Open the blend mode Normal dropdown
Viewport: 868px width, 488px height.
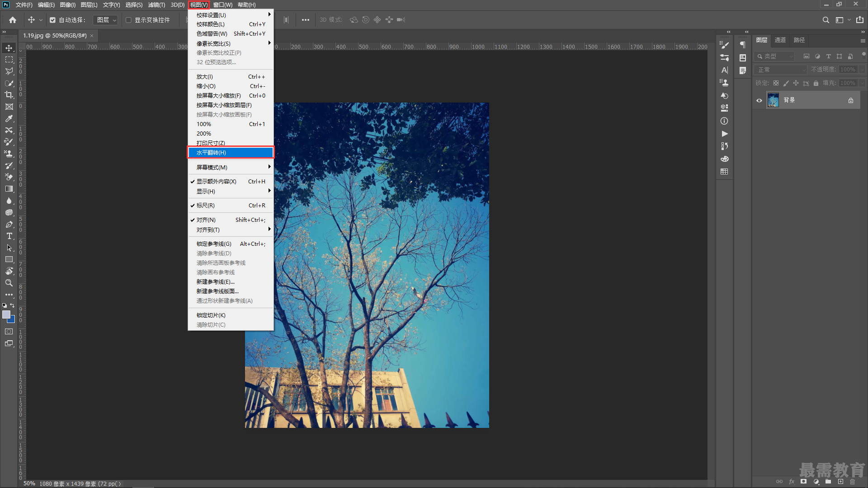click(780, 70)
